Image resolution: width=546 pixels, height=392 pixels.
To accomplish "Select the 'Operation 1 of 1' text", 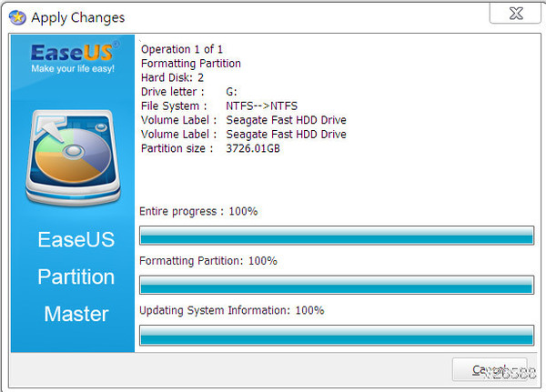I will [x=181, y=49].
